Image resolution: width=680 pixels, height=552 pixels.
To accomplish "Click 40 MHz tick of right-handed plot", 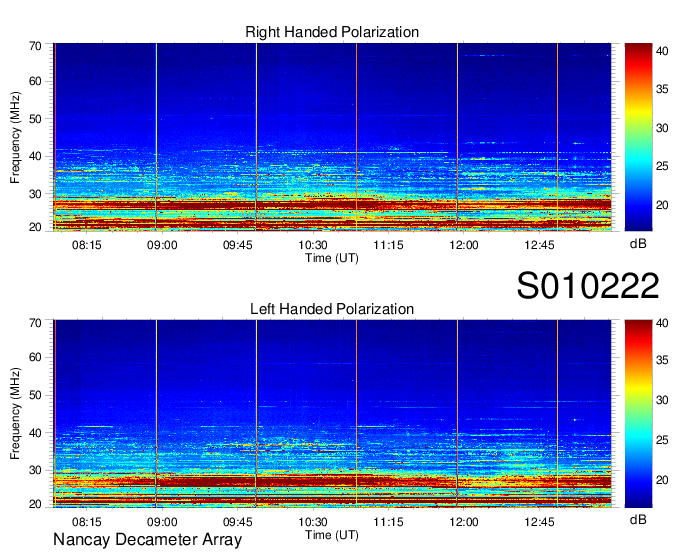I will (35, 156).
